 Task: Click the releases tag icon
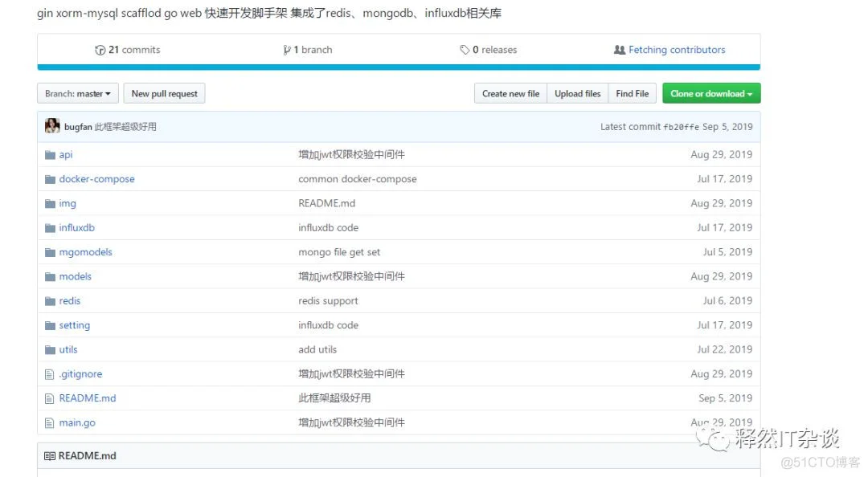click(465, 50)
